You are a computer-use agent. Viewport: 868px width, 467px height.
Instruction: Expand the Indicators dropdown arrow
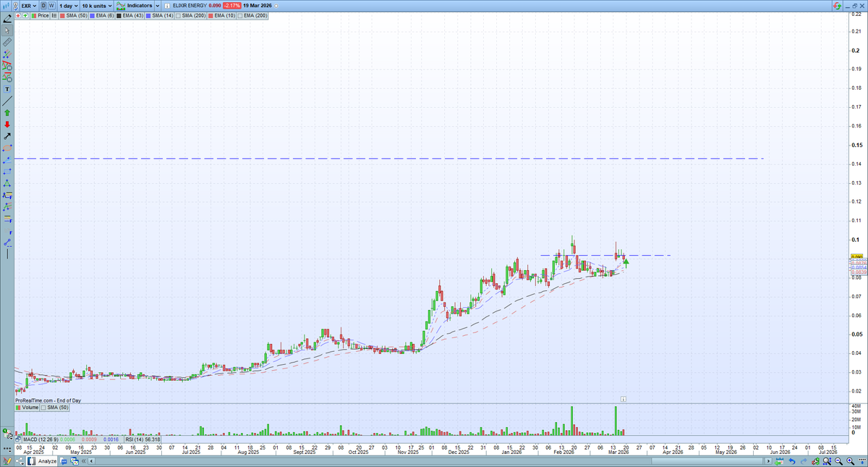pyautogui.click(x=158, y=6)
